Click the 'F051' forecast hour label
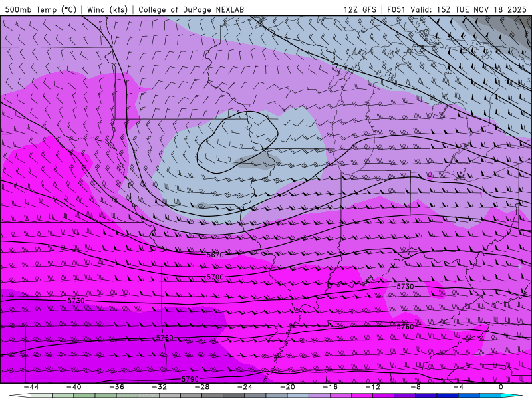The height and width of the screenshot is (399, 532). 396,9
